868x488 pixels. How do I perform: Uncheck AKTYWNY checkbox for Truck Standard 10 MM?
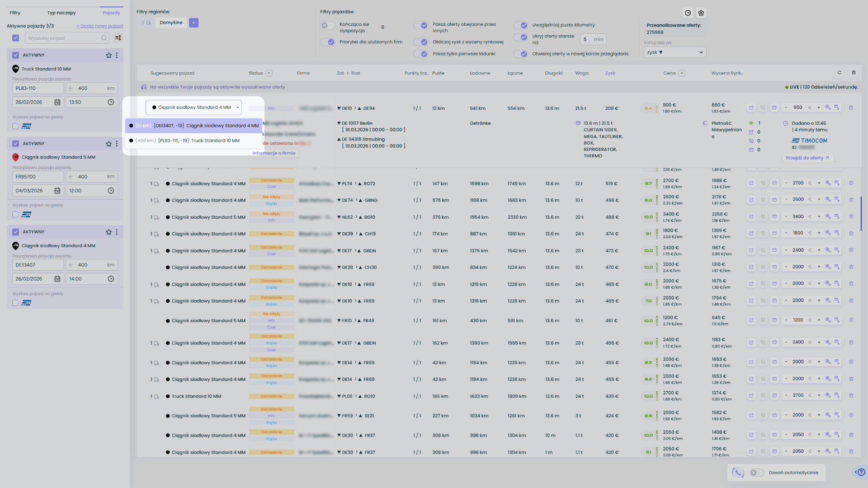pos(16,55)
